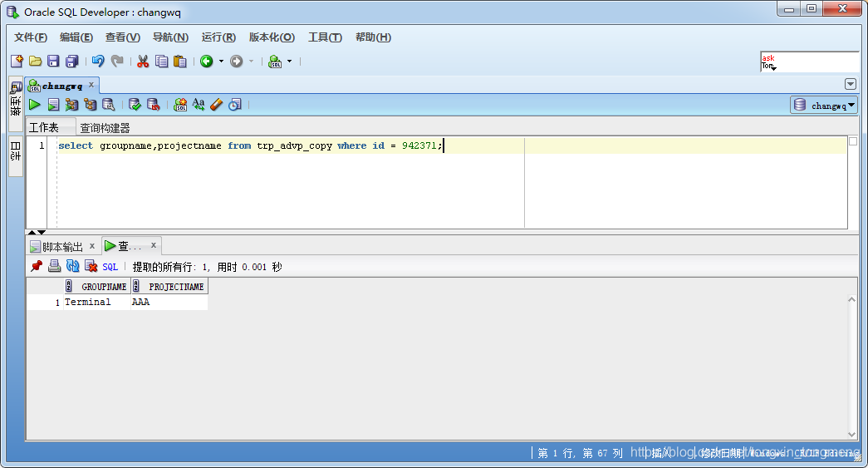Viewport: 868px width, 468px height.
Task: Open the Ask Tom search dropdown
Action: [x=773, y=67]
